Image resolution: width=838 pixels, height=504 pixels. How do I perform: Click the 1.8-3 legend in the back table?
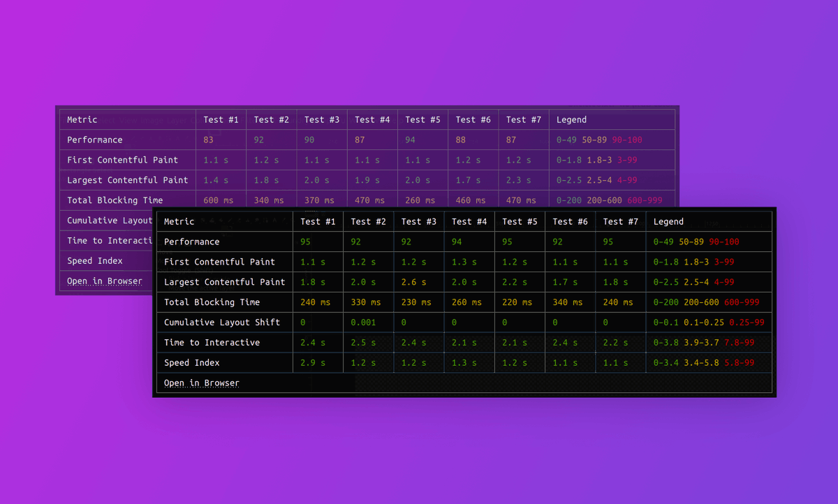tap(599, 160)
